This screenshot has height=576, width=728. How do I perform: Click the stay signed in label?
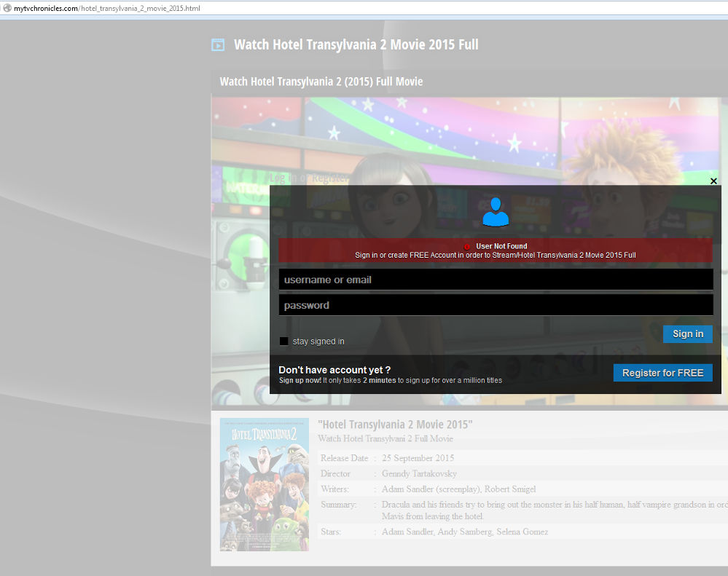tap(318, 342)
